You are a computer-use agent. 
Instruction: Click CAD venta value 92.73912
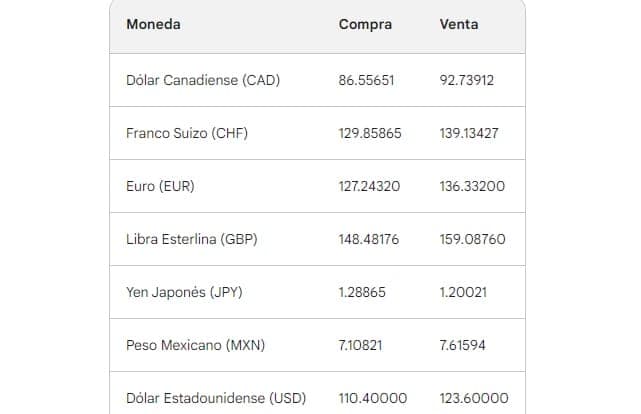[466, 81]
